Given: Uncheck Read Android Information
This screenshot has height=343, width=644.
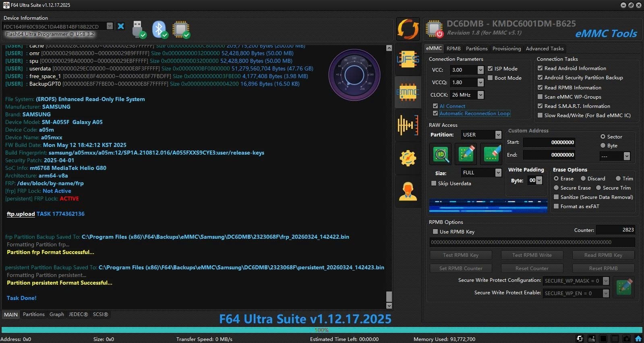Looking at the screenshot, I should pyautogui.click(x=540, y=68).
